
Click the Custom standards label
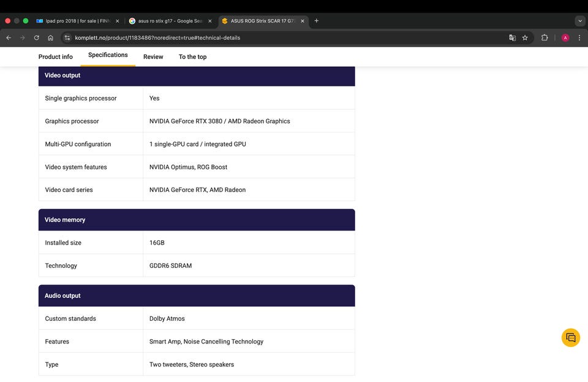pyautogui.click(x=70, y=319)
